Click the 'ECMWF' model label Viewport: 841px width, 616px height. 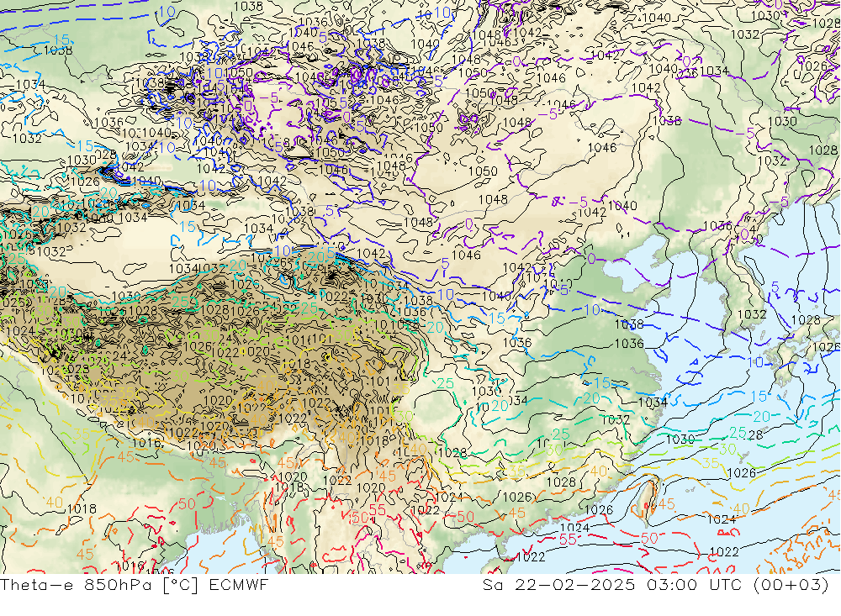pos(238,585)
